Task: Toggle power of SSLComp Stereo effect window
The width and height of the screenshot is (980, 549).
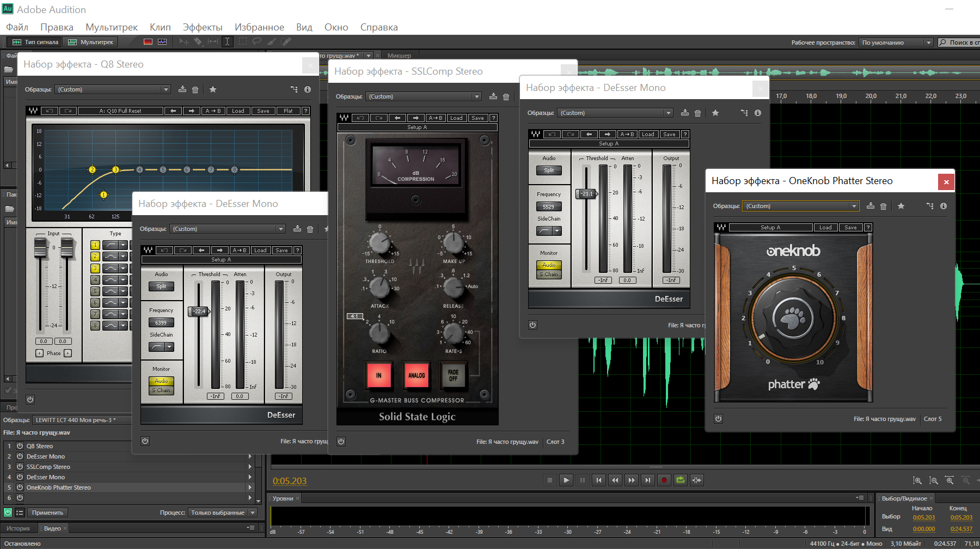Action: [341, 442]
